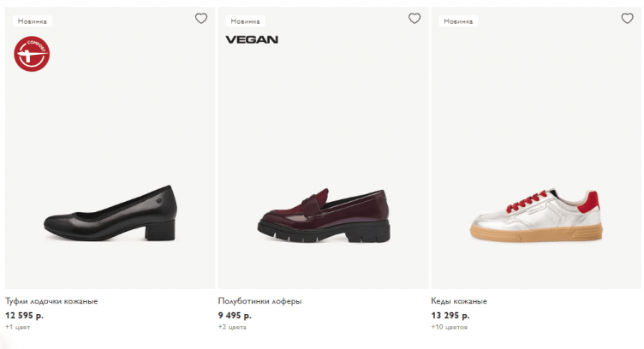Click Новинка badge on sneakers card
Screen dimensions: 644x349
point(458,21)
